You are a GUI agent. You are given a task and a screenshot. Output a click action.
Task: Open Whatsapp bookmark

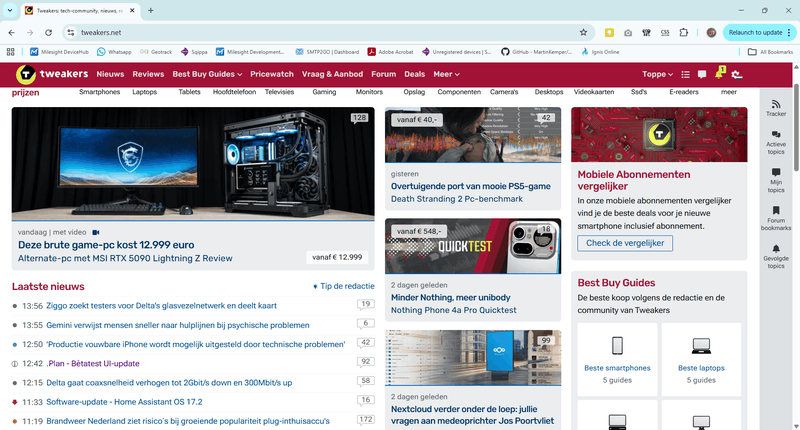coord(114,52)
